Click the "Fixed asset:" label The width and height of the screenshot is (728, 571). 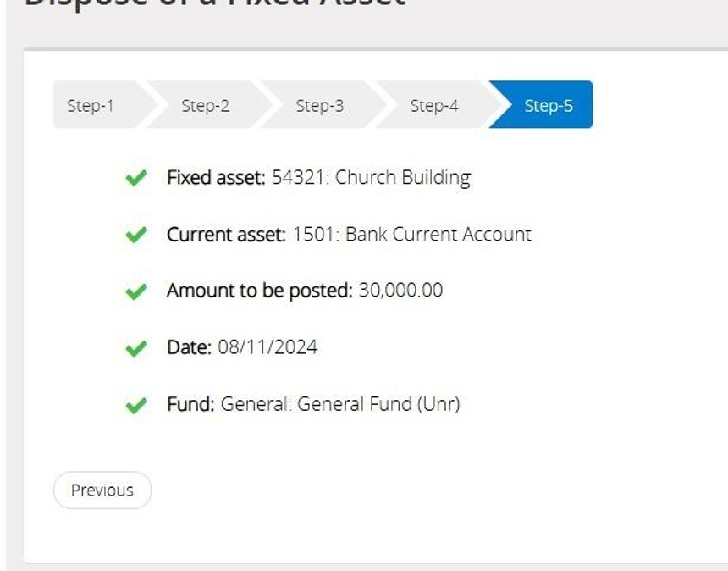click(216, 178)
